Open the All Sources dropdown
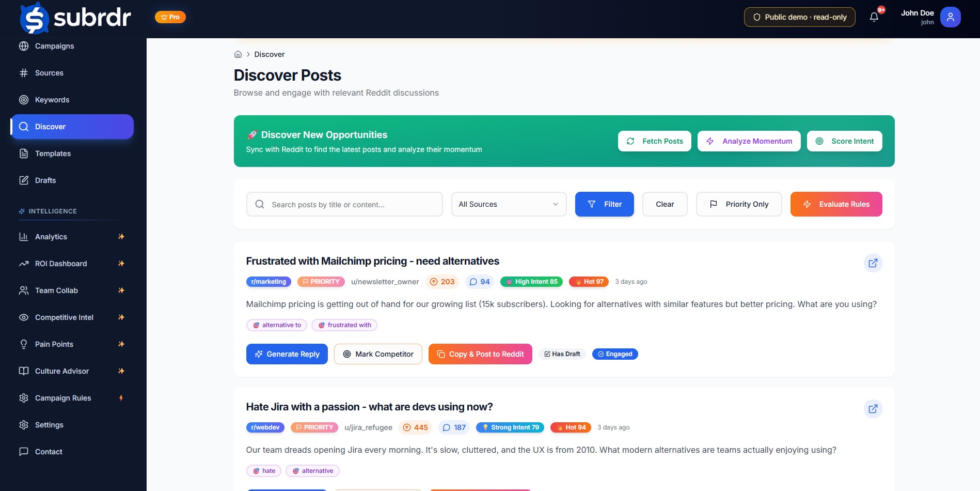The height and width of the screenshot is (491, 980). pyautogui.click(x=508, y=204)
